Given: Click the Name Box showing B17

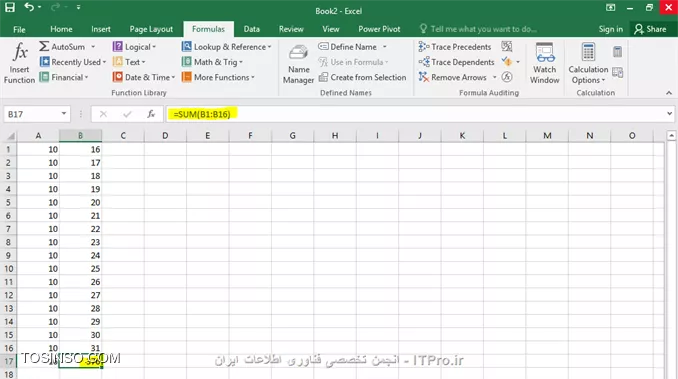Looking at the screenshot, I should coord(32,114).
